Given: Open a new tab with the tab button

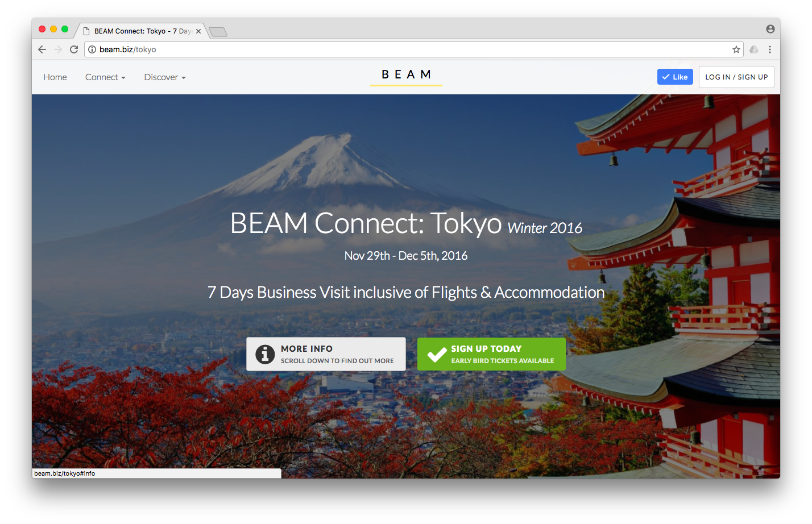Looking at the screenshot, I should (218, 32).
